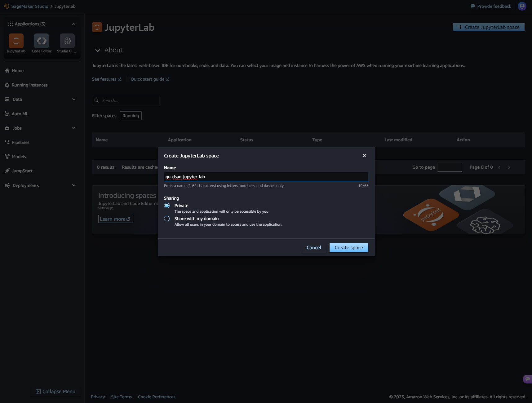This screenshot has width=532, height=403.
Task: Click the Running instances gear icon
Action: (7, 85)
